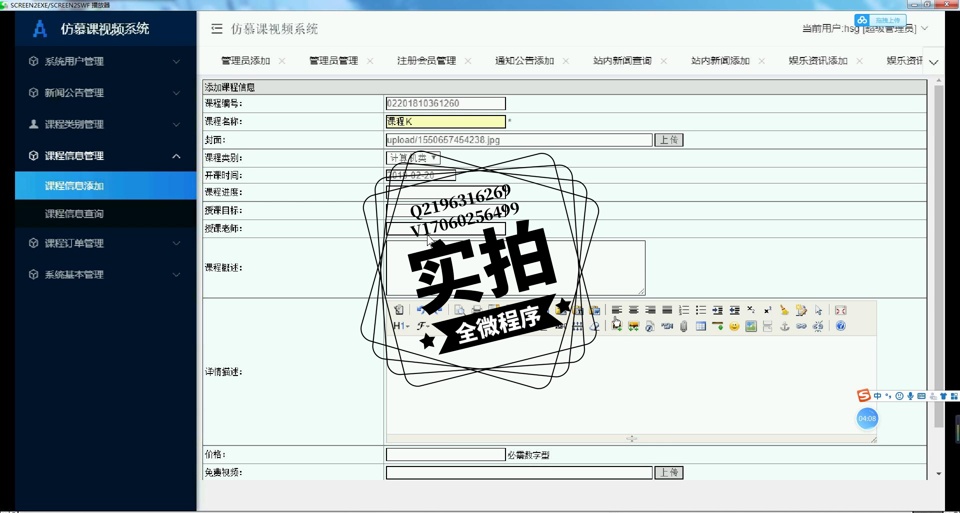Click the 上传 button beside the cover field
The image size is (960, 513).
[x=669, y=140]
